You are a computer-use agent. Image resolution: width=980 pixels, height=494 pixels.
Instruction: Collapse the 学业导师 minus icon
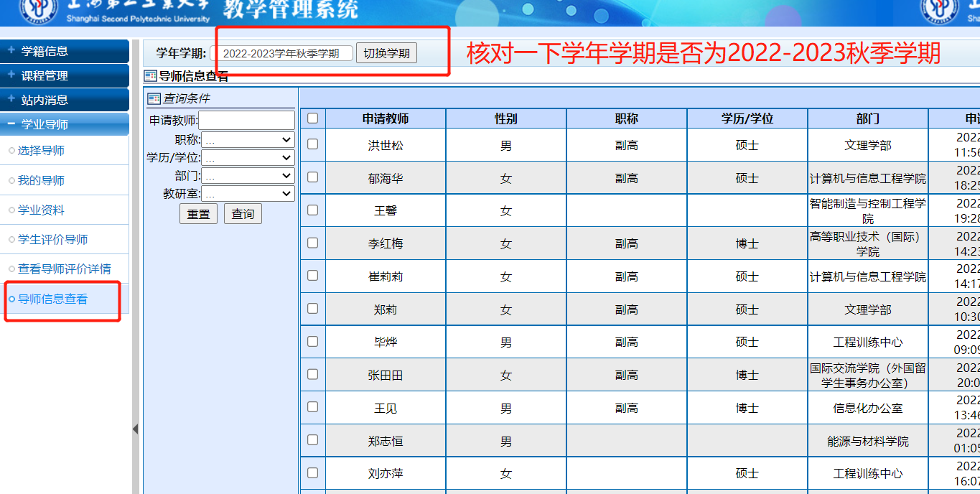[11, 124]
